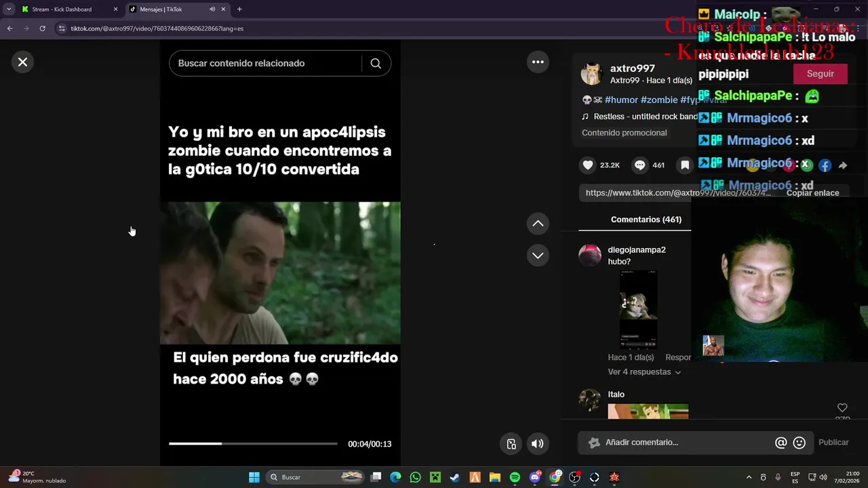Seek on the video progress bar
Viewport: 868px width, 488px height.
click(253, 444)
